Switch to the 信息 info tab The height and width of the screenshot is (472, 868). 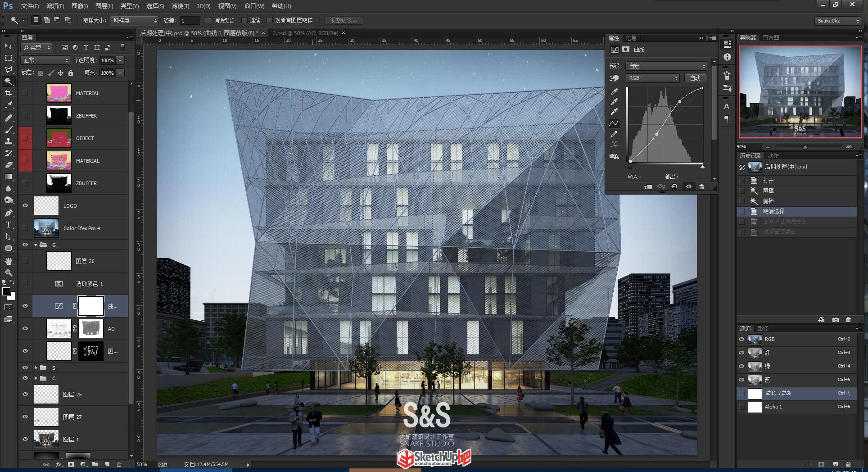click(632, 38)
